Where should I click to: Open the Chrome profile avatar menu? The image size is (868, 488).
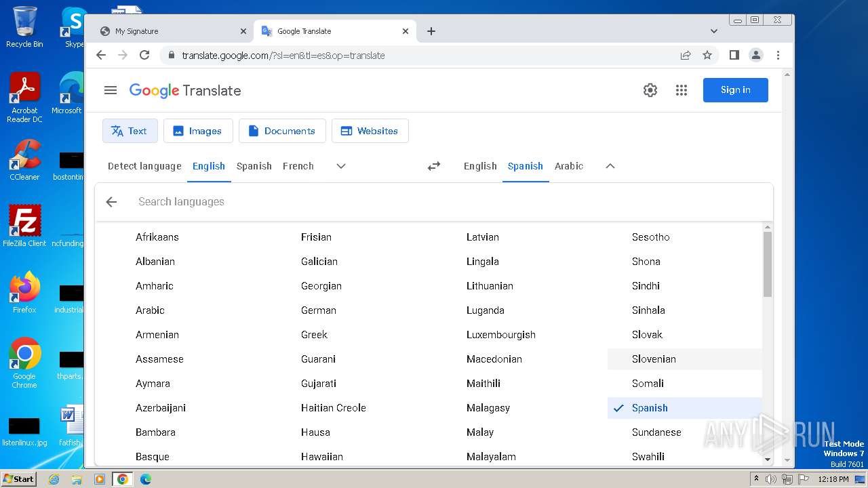(756, 56)
